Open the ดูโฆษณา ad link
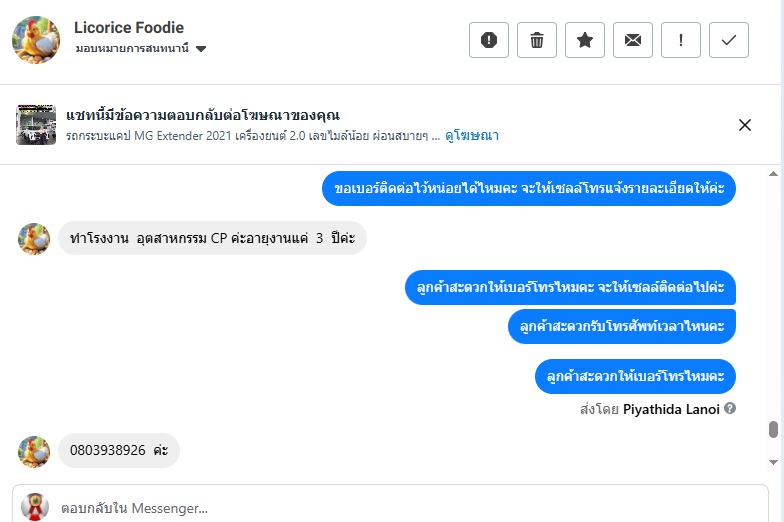Image resolution: width=784 pixels, height=522 pixels. [472, 135]
